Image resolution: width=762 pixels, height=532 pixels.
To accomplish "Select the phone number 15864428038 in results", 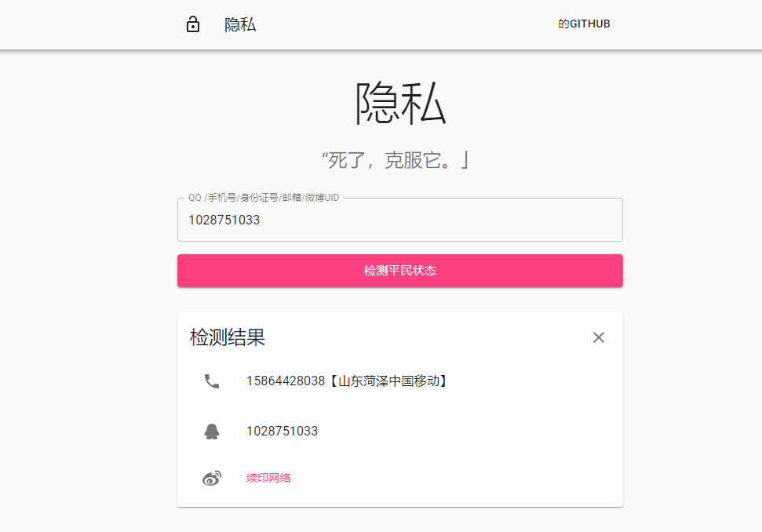I will [286, 381].
